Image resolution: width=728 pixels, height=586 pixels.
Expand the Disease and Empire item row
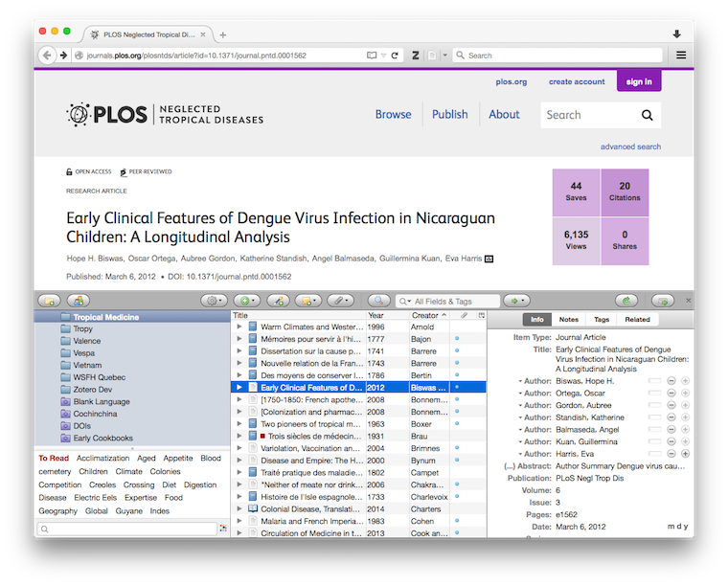tap(239, 460)
